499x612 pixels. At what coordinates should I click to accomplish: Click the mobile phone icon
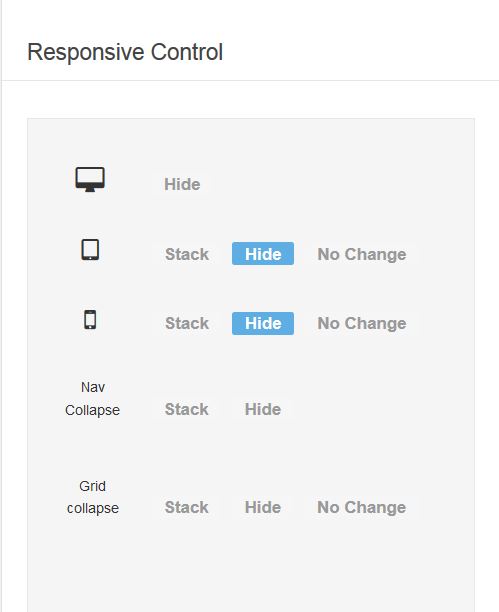pyautogui.click(x=90, y=320)
